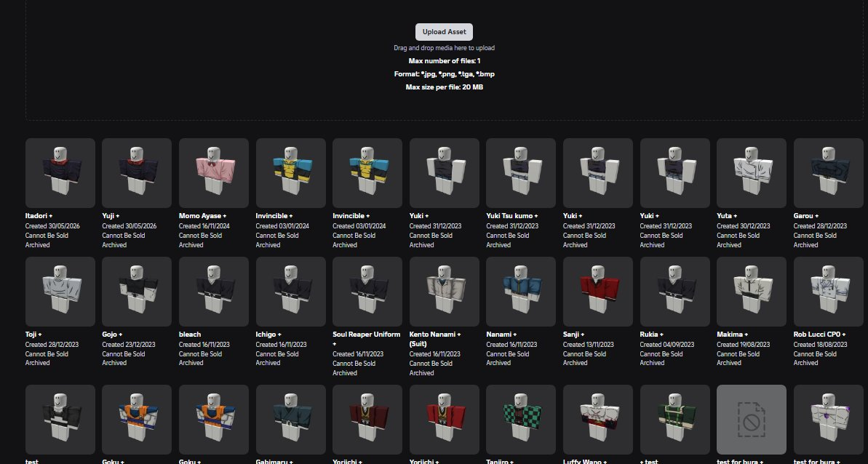Open the bright red Yoriichi thumbnail
The image size is (868, 464).
445,420
